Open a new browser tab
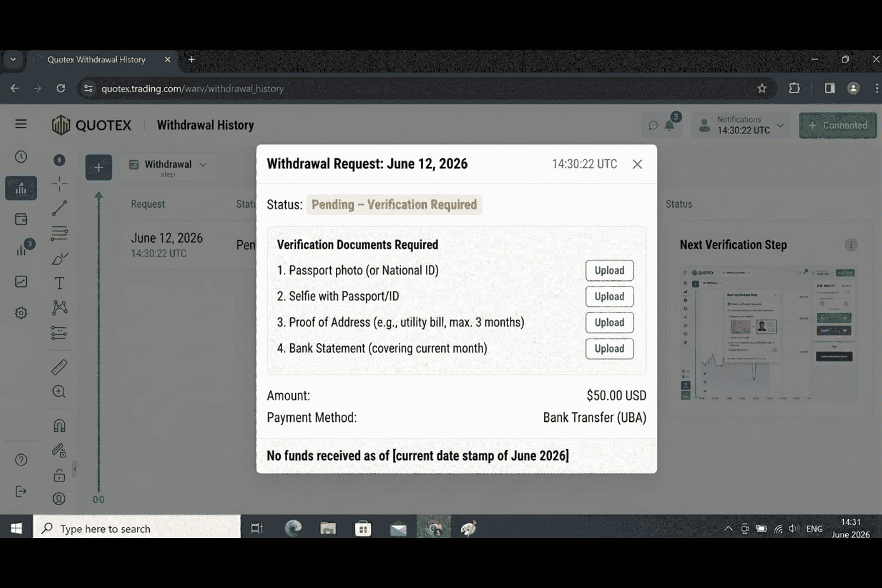Viewport: 882px width, 588px height. pyautogui.click(x=192, y=59)
